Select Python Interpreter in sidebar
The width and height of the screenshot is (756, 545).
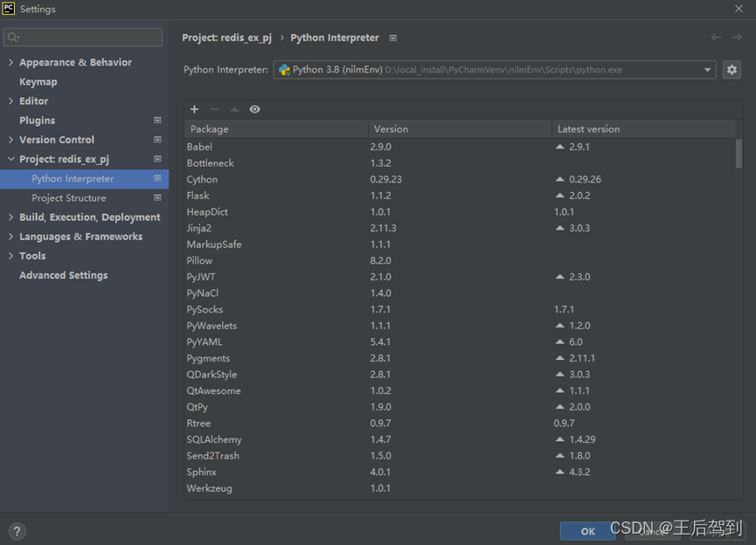click(85, 179)
